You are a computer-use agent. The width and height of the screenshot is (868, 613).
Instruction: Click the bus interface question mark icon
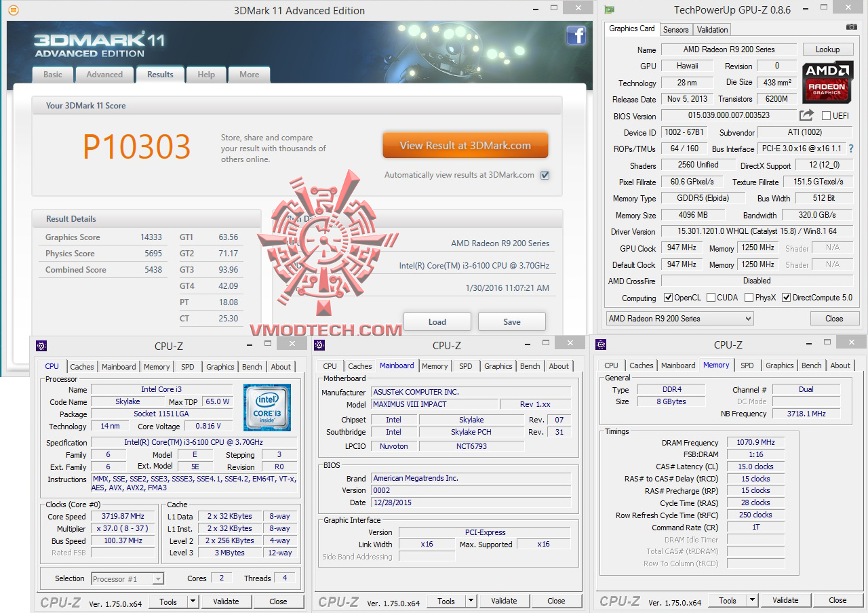(x=851, y=149)
